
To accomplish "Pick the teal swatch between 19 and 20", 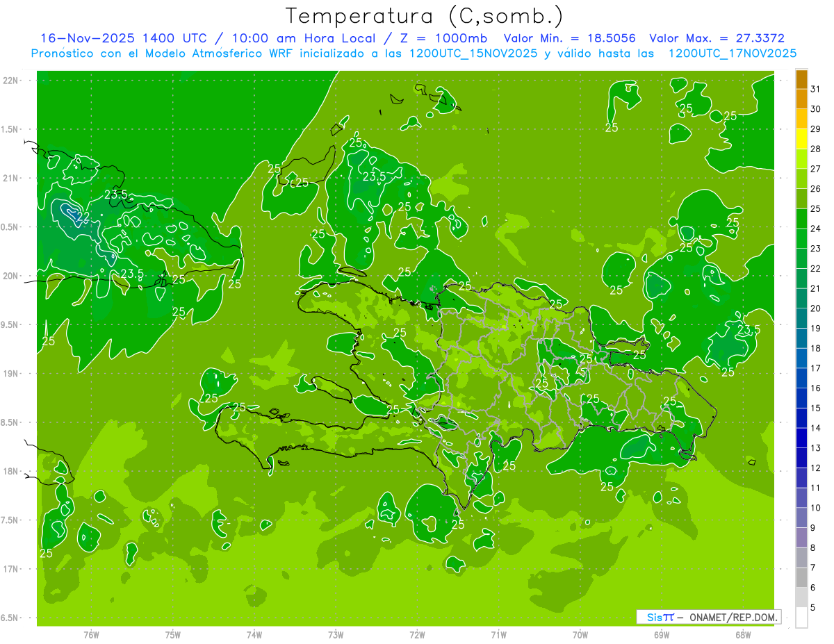I will tap(801, 318).
